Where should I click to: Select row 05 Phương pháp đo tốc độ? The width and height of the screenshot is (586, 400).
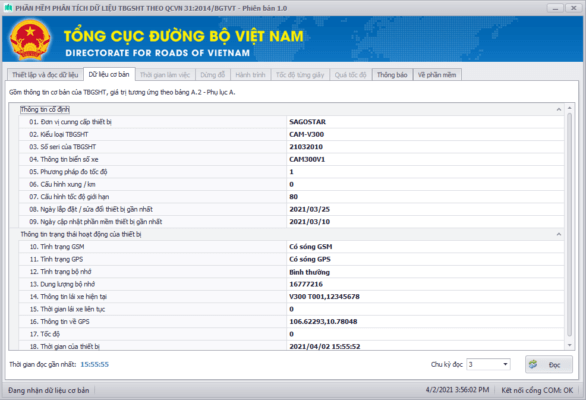292,172
